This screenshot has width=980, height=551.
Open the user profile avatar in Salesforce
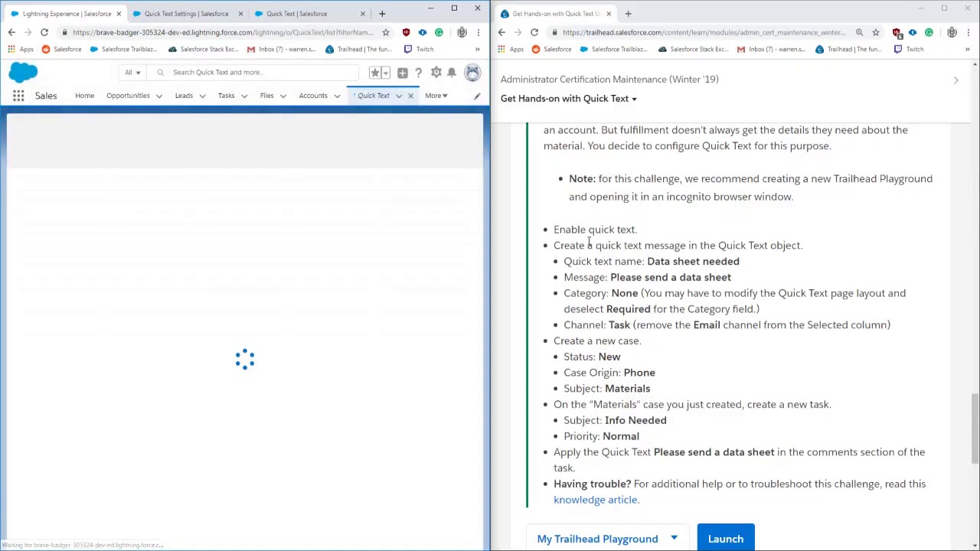[x=472, y=73]
